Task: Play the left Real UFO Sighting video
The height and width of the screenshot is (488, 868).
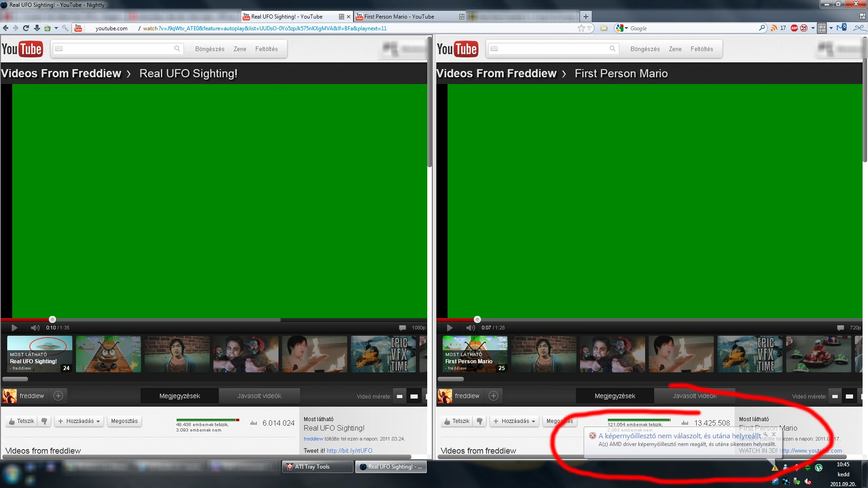Action: [x=14, y=328]
